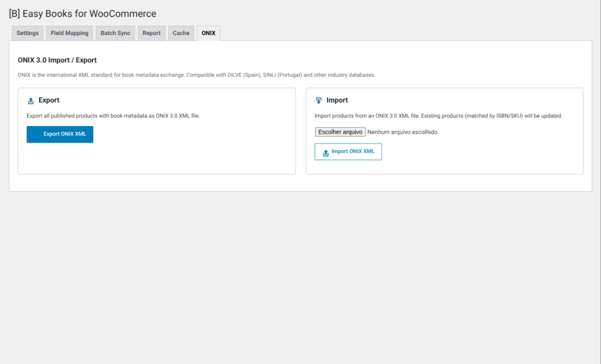
Task: Select the ONIX tab
Action: (x=208, y=33)
